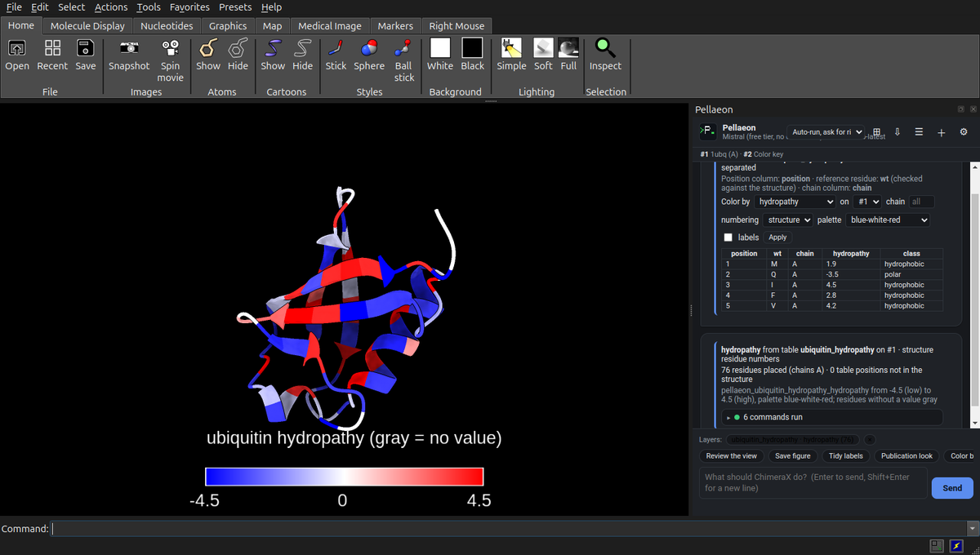Click the Save figure chip

(x=793, y=456)
